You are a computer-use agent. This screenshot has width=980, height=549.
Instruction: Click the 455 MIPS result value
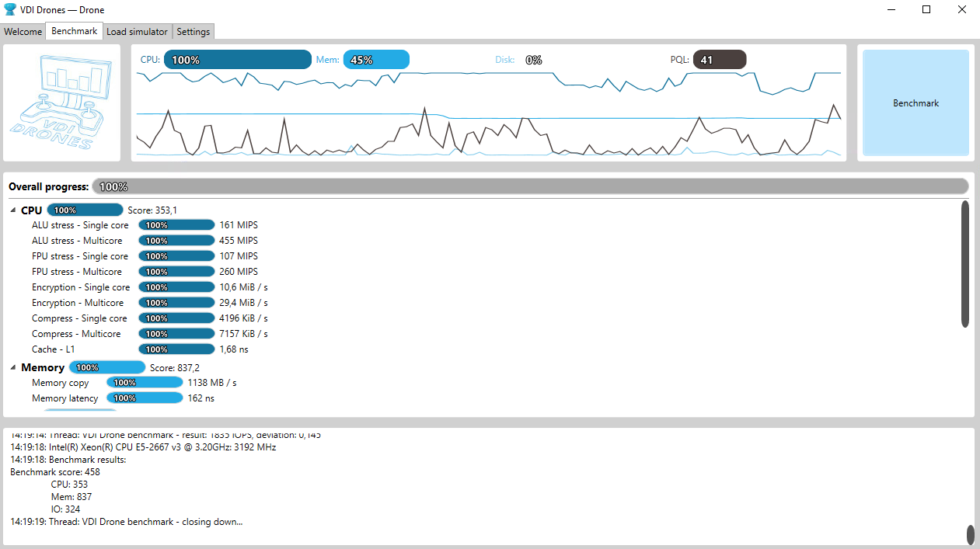pyautogui.click(x=239, y=241)
